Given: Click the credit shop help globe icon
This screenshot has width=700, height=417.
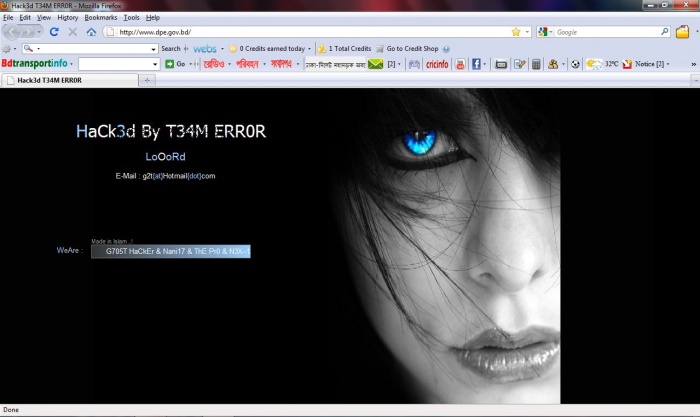Looking at the screenshot, I should 446,49.
